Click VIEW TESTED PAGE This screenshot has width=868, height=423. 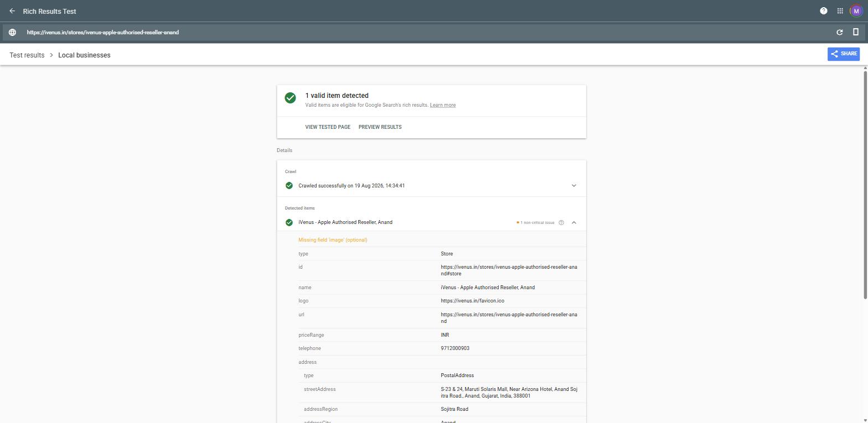(328, 127)
